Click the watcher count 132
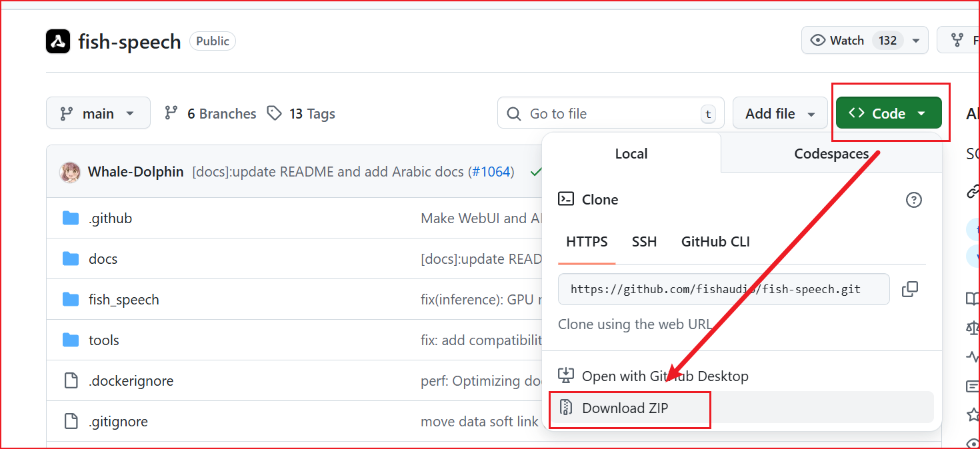Image resolution: width=980 pixels, height=449 pixels. [x=887, y=41]
